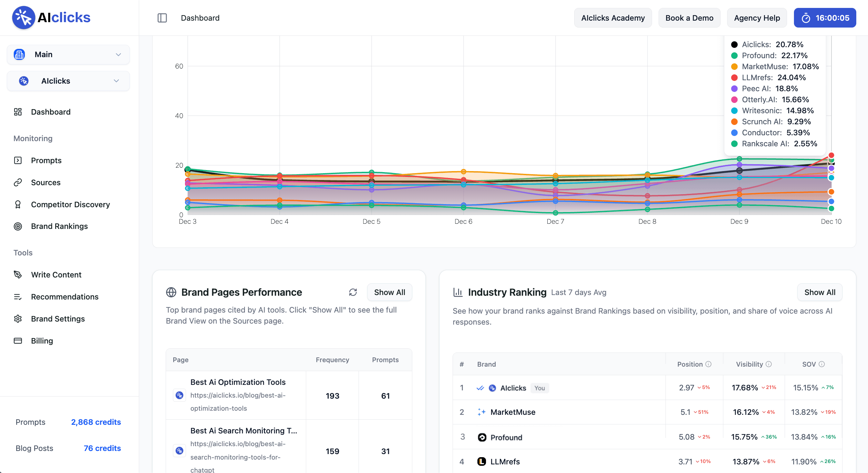The image size is (868, 473).
Task: Toggle the sidebar collapse panel icon
Action: (x=162, y=18)
